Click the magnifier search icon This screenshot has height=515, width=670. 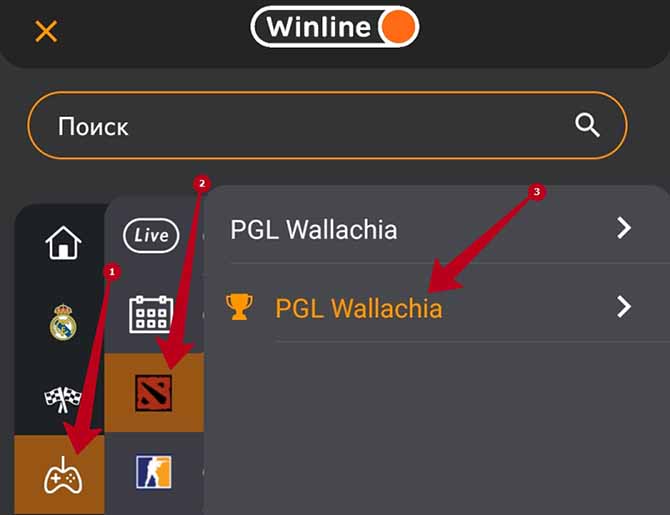pyautogui.click(x=587, y=125)
